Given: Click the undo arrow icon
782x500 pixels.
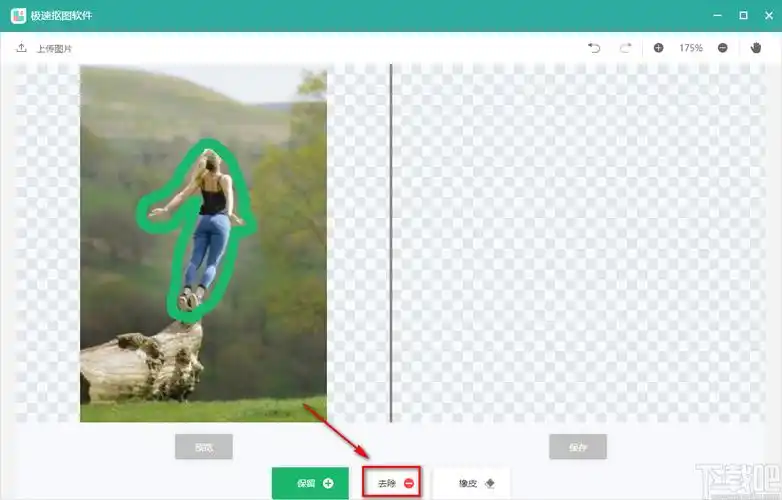Looking at the screenshot, I should coord(594,48).
